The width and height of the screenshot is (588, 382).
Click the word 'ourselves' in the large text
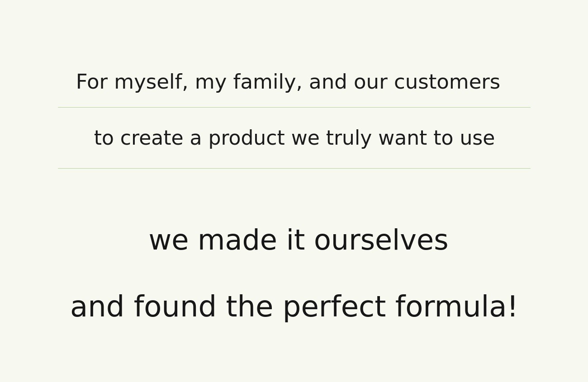click(x=381, y=241)
